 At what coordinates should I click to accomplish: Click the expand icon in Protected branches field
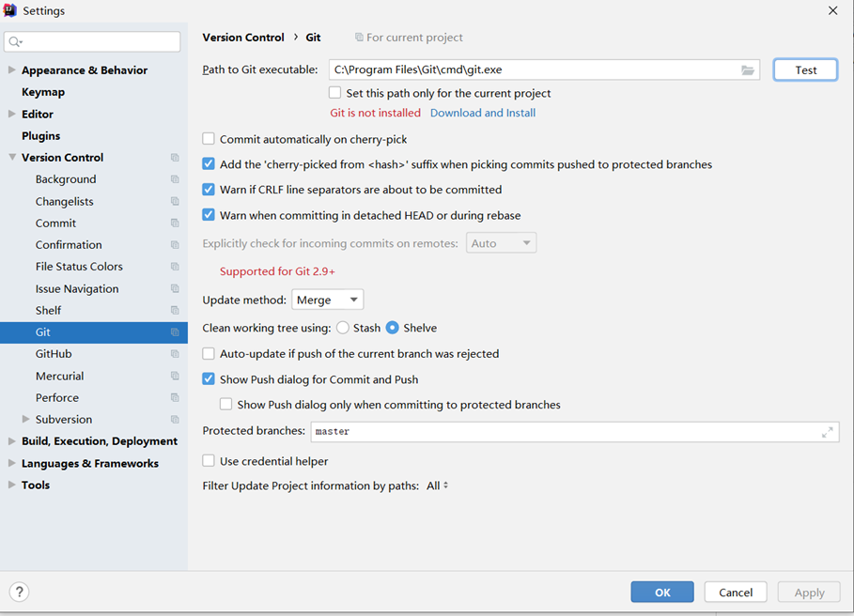[828, 432]
